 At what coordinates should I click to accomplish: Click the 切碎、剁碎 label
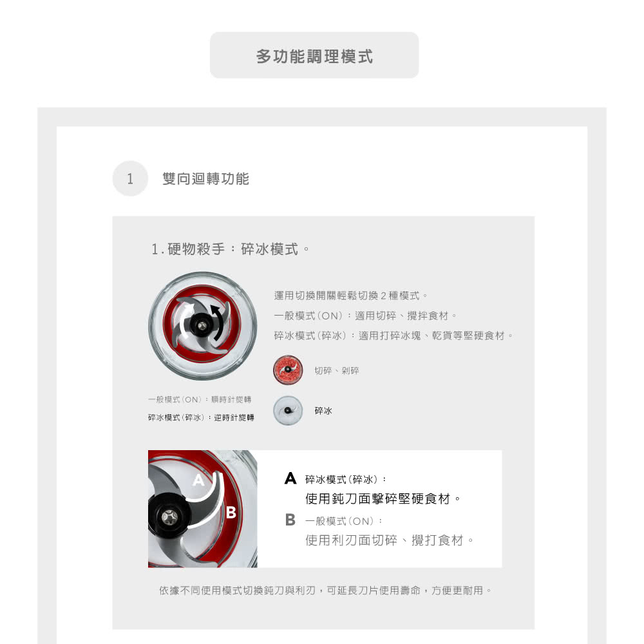click(x=337, y=370)
